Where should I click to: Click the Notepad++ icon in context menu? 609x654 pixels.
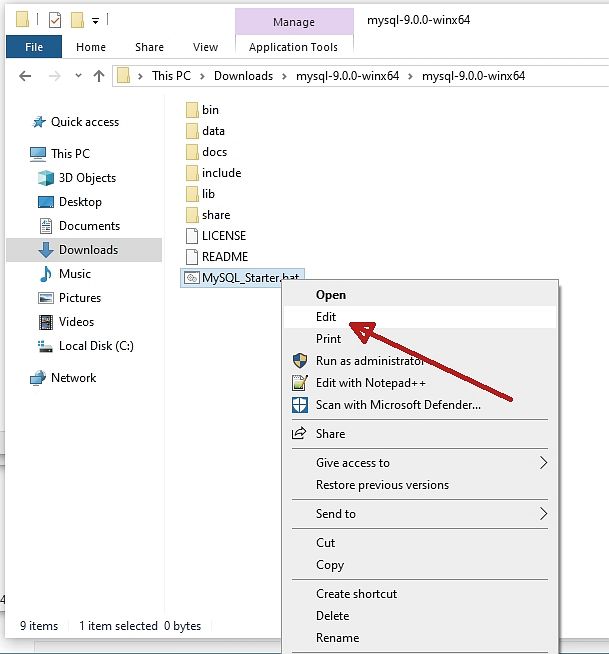(300, 383)
